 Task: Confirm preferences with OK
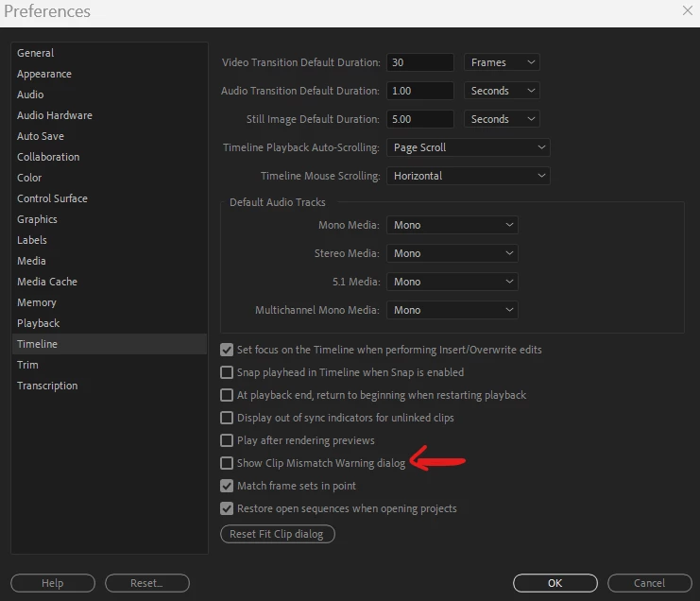click(555, 583)
